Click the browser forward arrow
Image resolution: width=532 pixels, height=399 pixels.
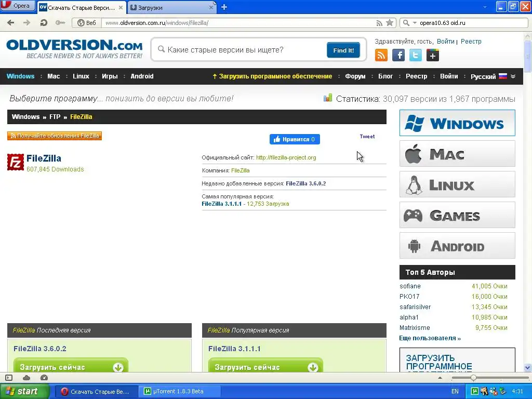(26, 23)
